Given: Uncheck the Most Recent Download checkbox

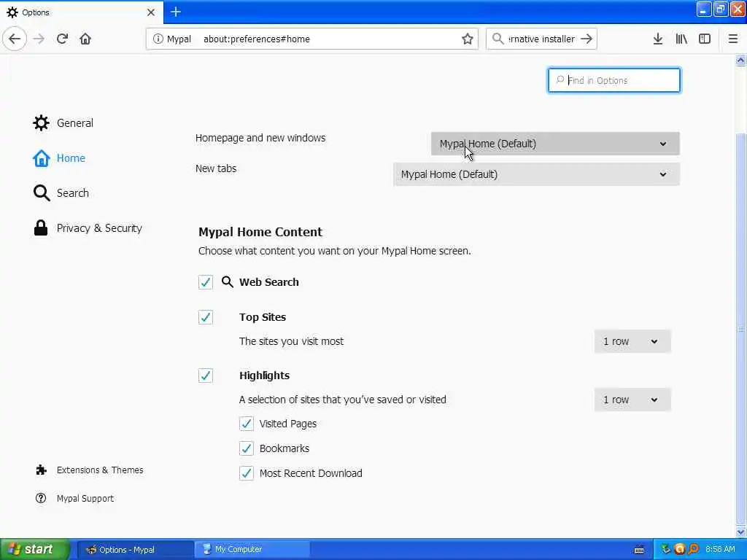Looking at the screenshot, I should (247, 473).
